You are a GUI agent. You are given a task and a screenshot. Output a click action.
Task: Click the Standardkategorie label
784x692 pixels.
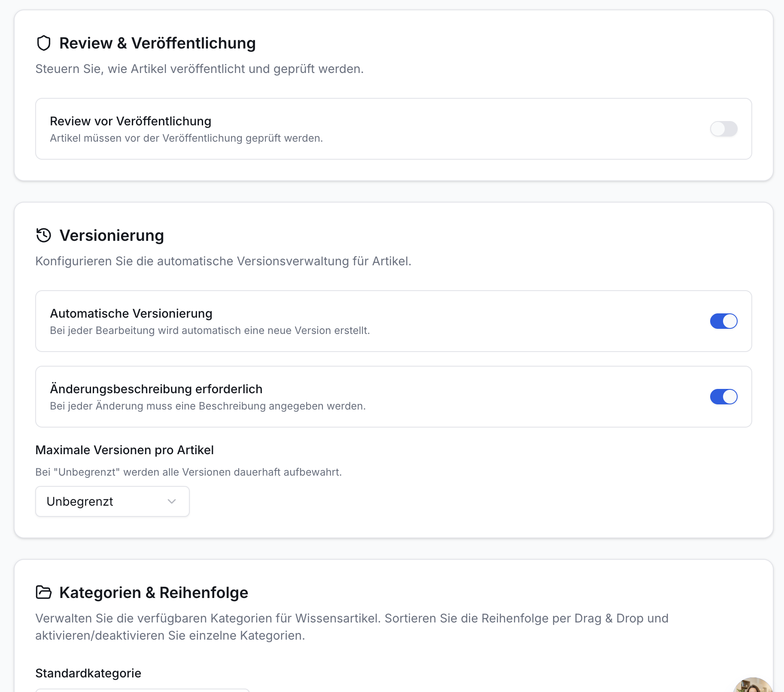point(88,673)
